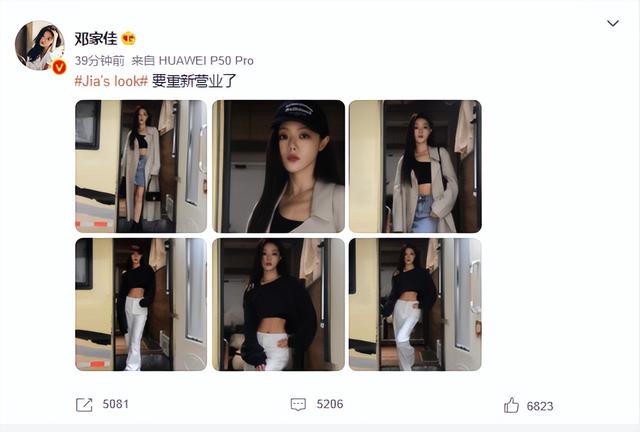Click the repost share icon

(x=84, y=405)
